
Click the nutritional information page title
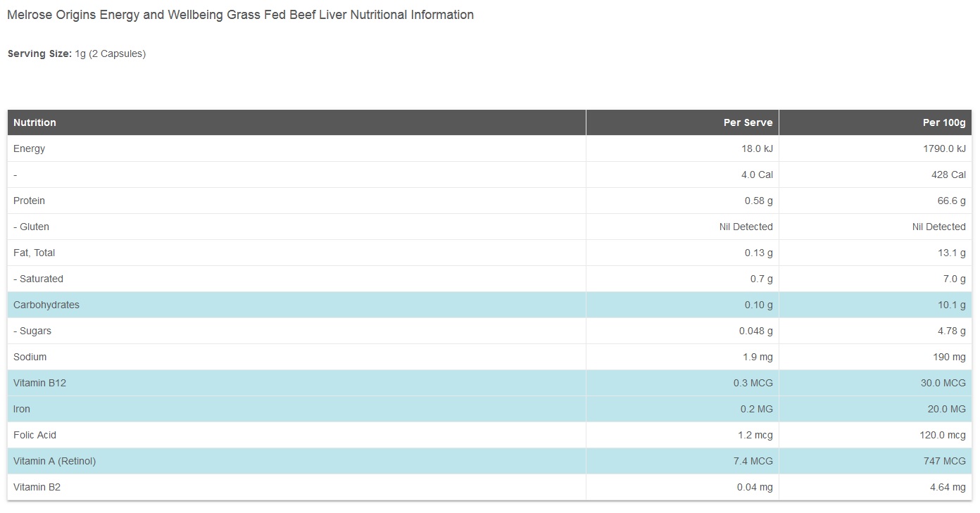(240, 15)
